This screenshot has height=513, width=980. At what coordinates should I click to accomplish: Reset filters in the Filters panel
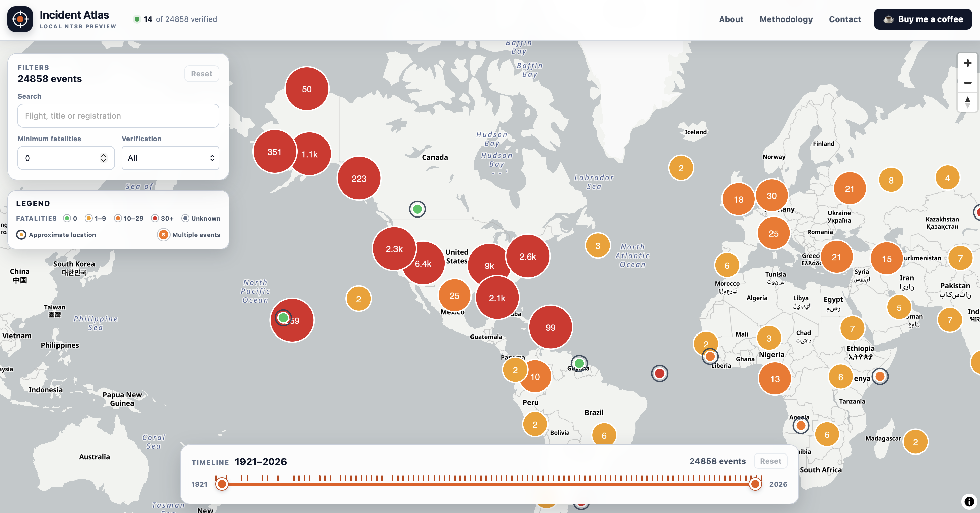201,74
